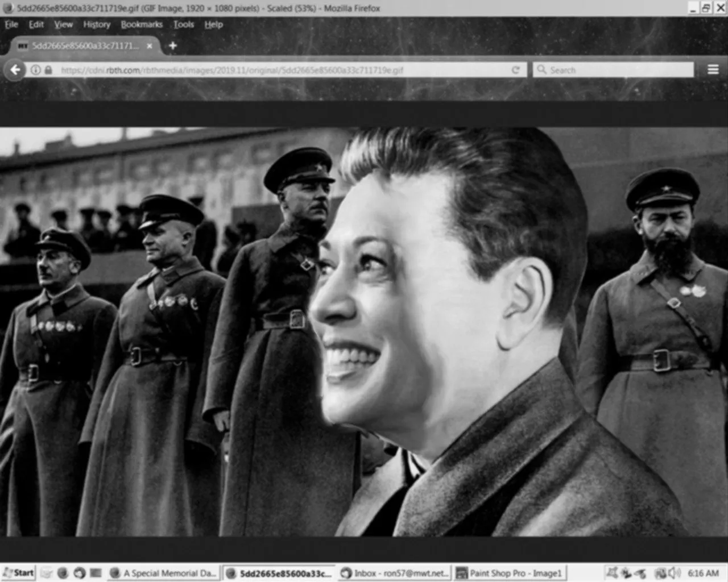Close the 5dd2665e85600a33c tab
Image resolution: width=728 pixels, height=582 pixels.
150,45
